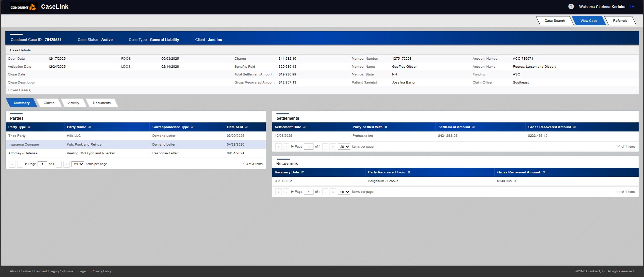The image size is (644, 277).
Task: Go to next page in Settlements pager
Action: click(x=325, y=147)
